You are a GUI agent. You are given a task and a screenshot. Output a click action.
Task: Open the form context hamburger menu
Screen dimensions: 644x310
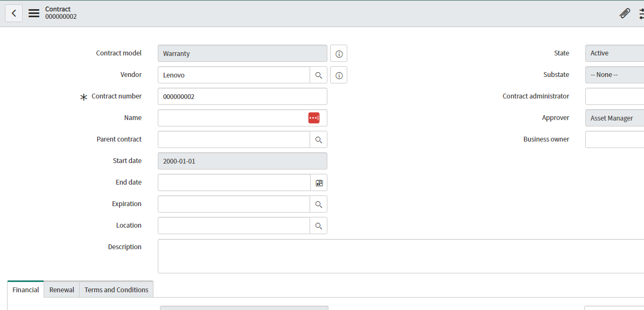tap(33, 13)
